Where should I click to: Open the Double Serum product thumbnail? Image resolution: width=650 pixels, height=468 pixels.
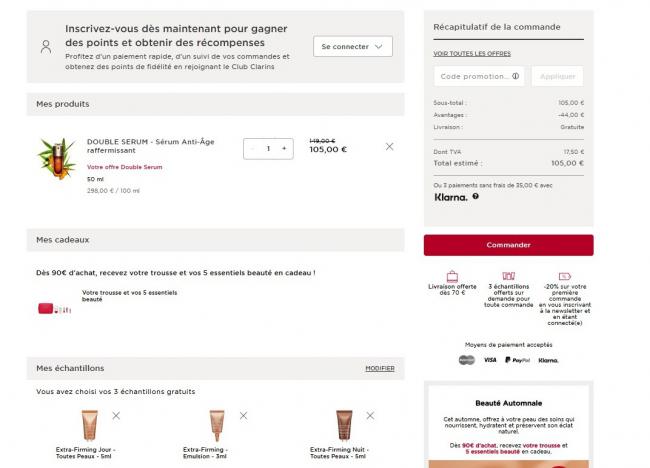56,158
